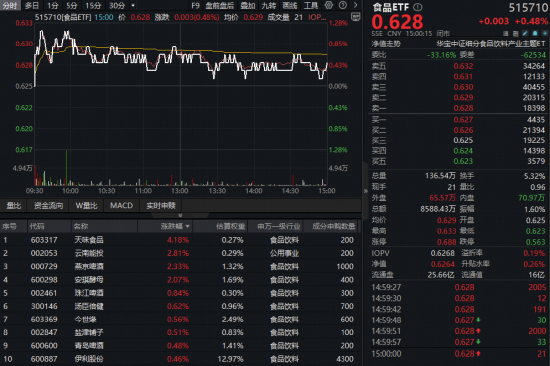
Task: Click the right arrow to show more toolbar items
Action: point(355,5)
